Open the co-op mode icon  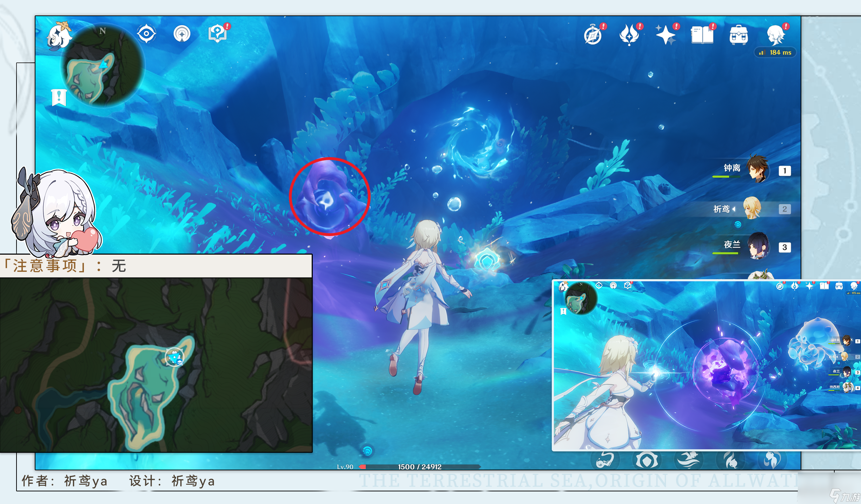(x=182, y=34)
